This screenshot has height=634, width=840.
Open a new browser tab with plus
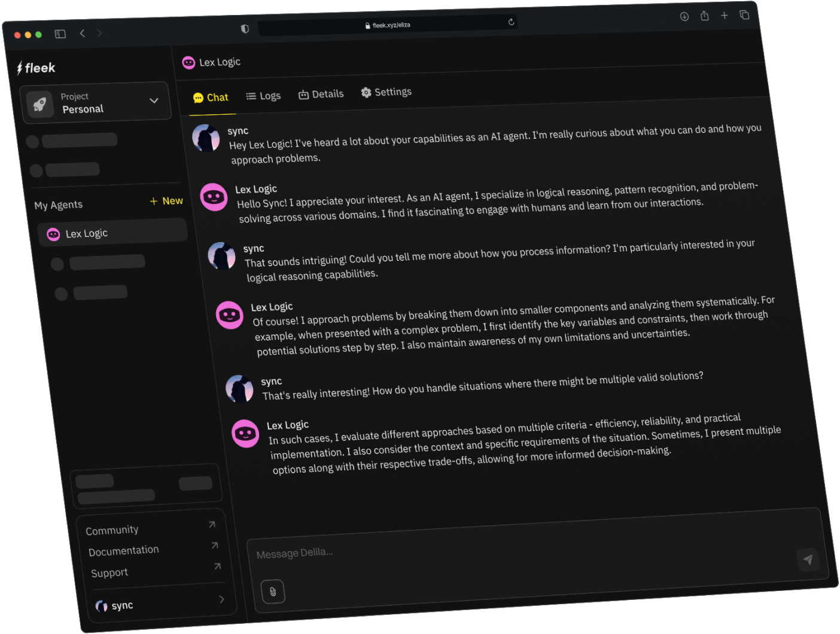click(725, 16)
